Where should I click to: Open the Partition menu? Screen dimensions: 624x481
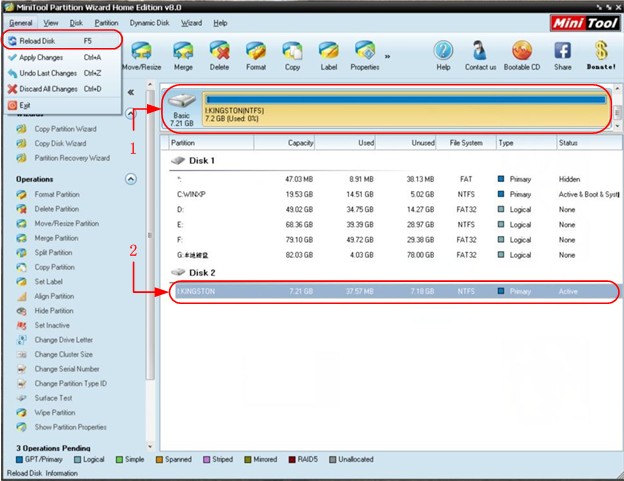click(x=106, y=23)
